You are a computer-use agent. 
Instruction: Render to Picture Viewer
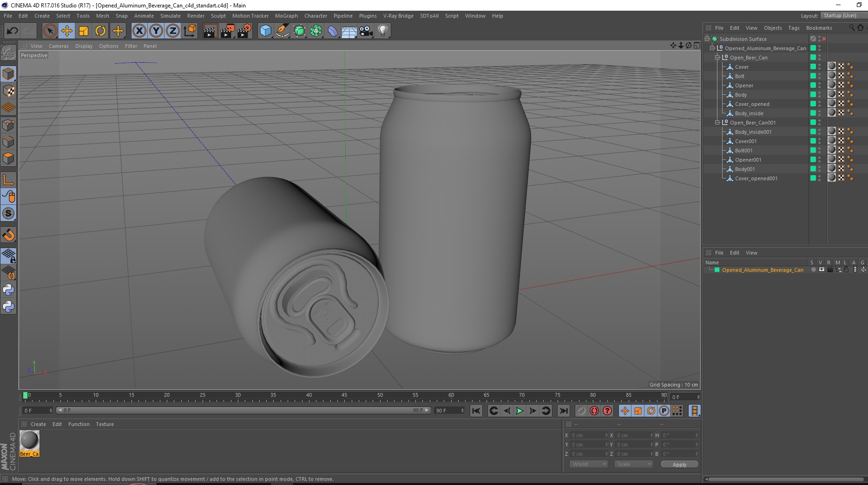coord(227,31)
